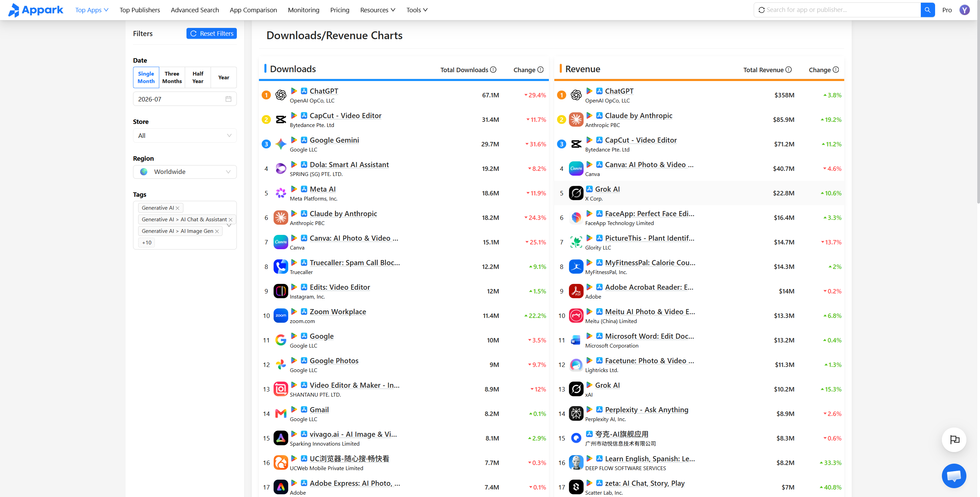Click App Store icon beside Grok AI X Corp.
The image size is (980, 497).
[x=589, y=189]
